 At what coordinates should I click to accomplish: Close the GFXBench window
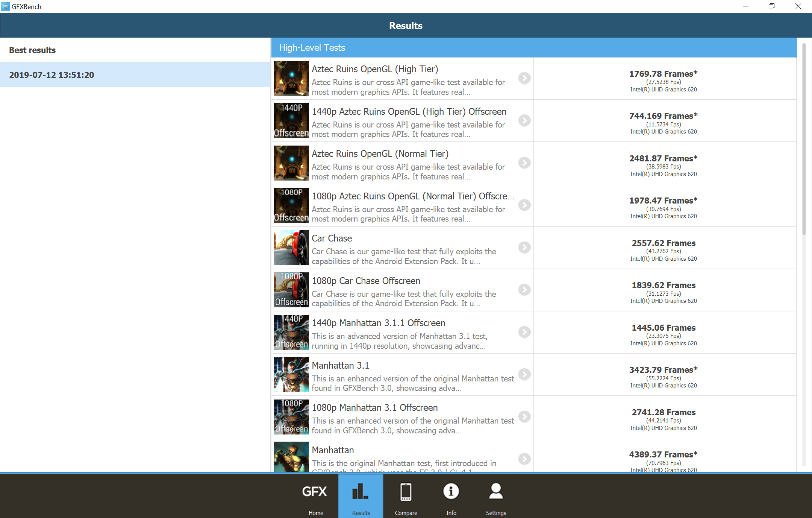[798, 6]
